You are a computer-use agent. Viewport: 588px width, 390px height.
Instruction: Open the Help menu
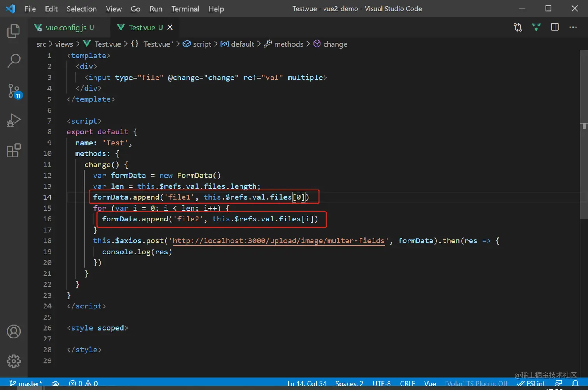216,9
